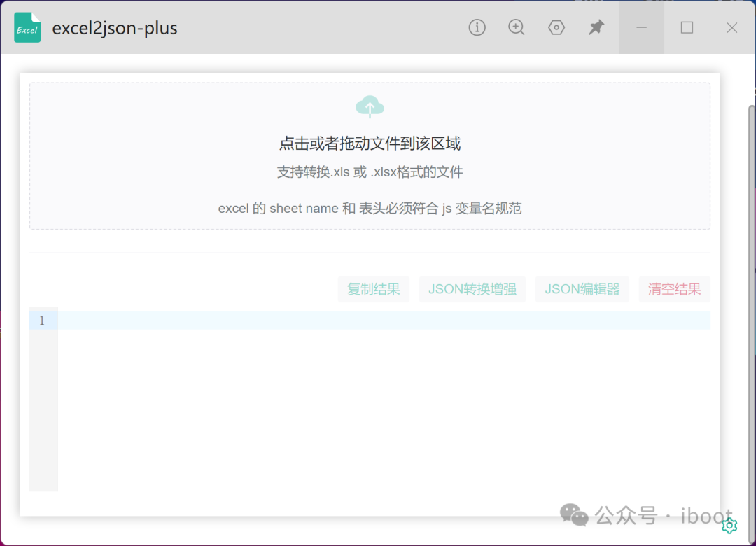The height and width of the screenshot is (546, 756).
Task: Maximize the excel2json-plus window
Action: click(687, 27)
